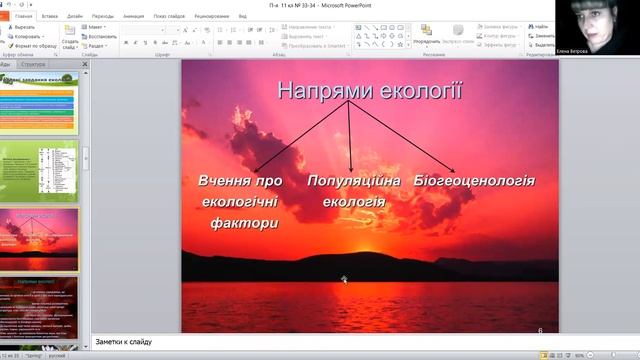
Task: Justify the text alignment
Action: [249, 42]
